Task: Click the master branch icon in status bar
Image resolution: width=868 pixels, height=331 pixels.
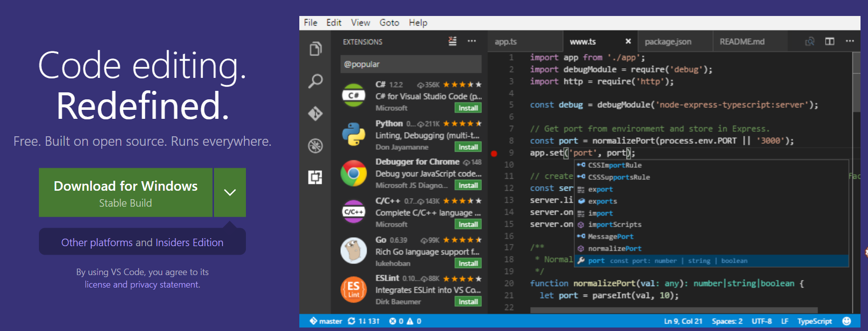Action: (313, 321)
